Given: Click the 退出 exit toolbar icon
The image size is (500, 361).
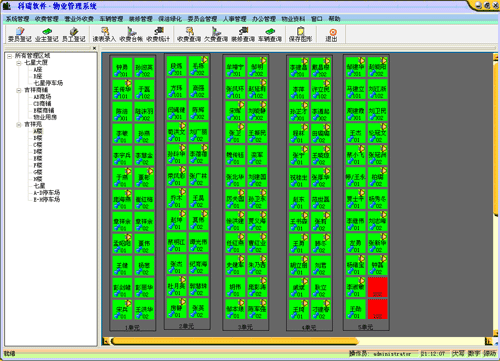Looking at the screenshot, I should click(332, 35).
